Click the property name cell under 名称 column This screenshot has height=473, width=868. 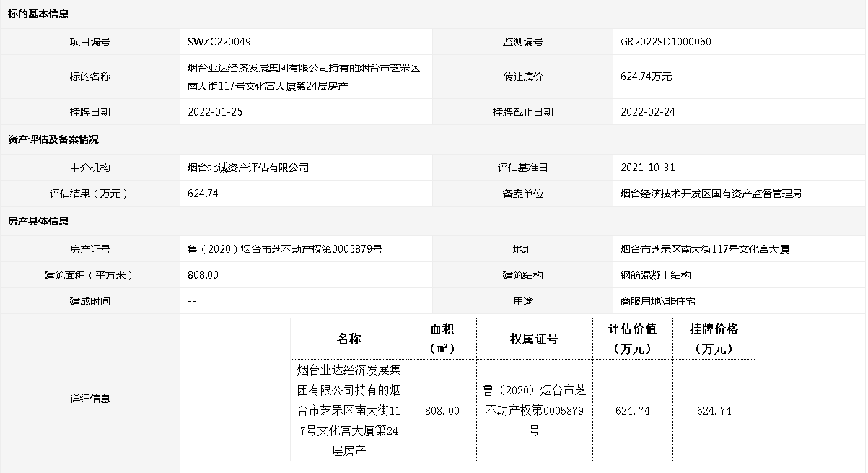click(x=349, y=410)
